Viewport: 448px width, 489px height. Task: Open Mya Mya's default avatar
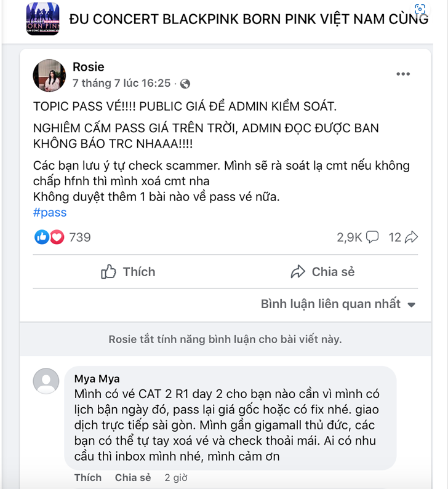click(x=46, y=382)
